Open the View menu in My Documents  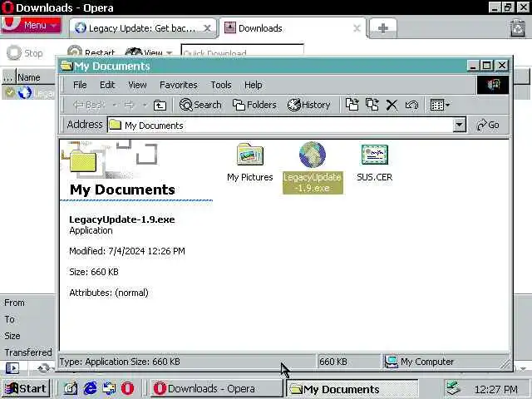click(x=137, y=85)
